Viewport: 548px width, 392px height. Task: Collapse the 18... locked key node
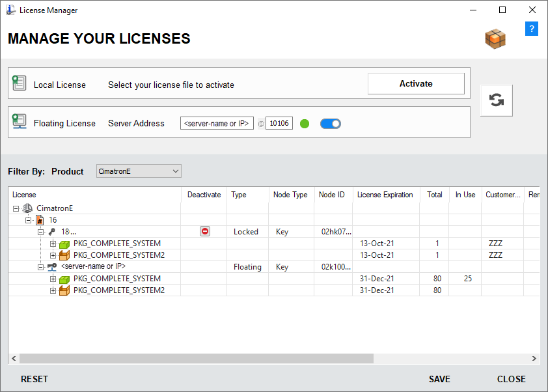(x=40, y=232)
